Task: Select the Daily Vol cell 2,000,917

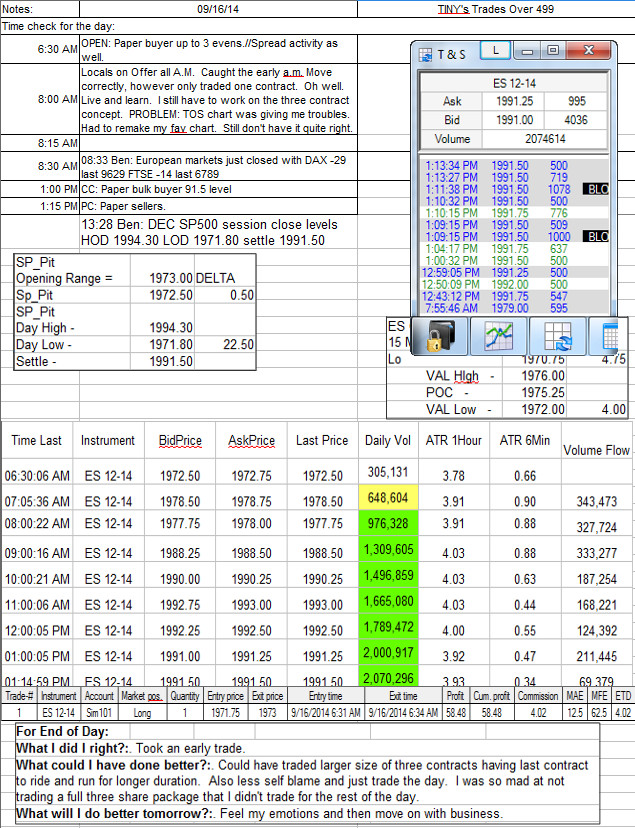Action: click(x=388, y=653)
